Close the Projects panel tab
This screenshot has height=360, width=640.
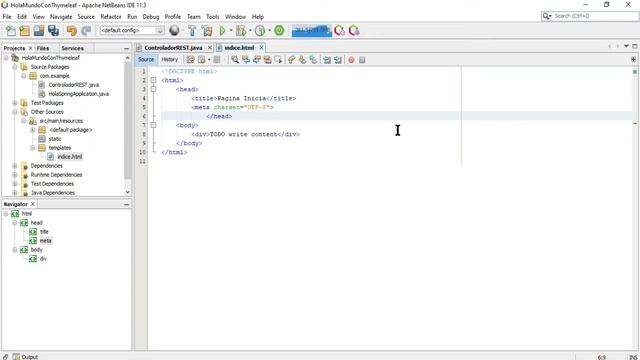(30, 48)
